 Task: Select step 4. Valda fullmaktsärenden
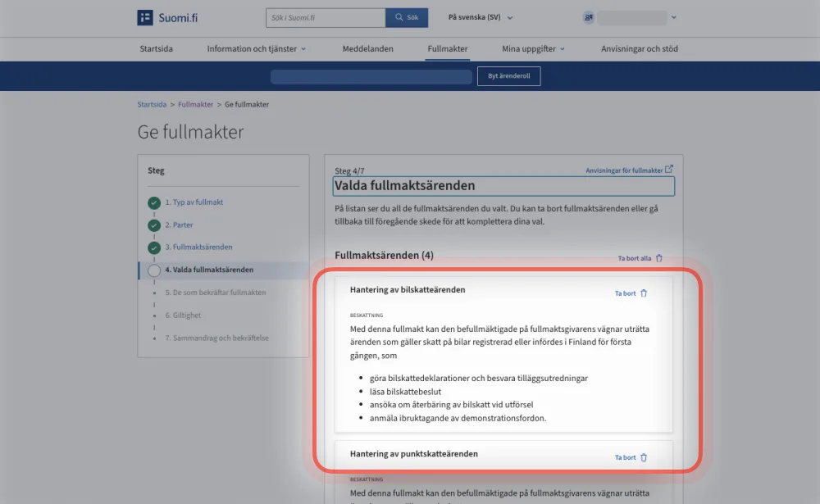209,270
